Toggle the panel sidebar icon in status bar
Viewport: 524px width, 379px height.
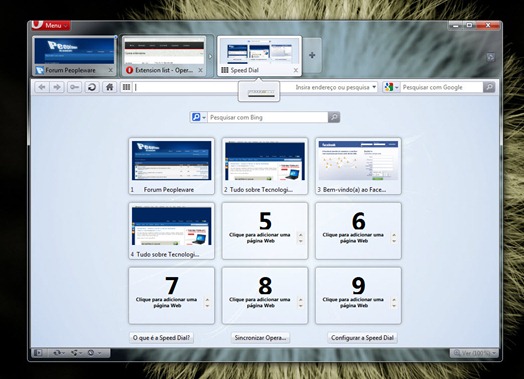pos(38,353)
